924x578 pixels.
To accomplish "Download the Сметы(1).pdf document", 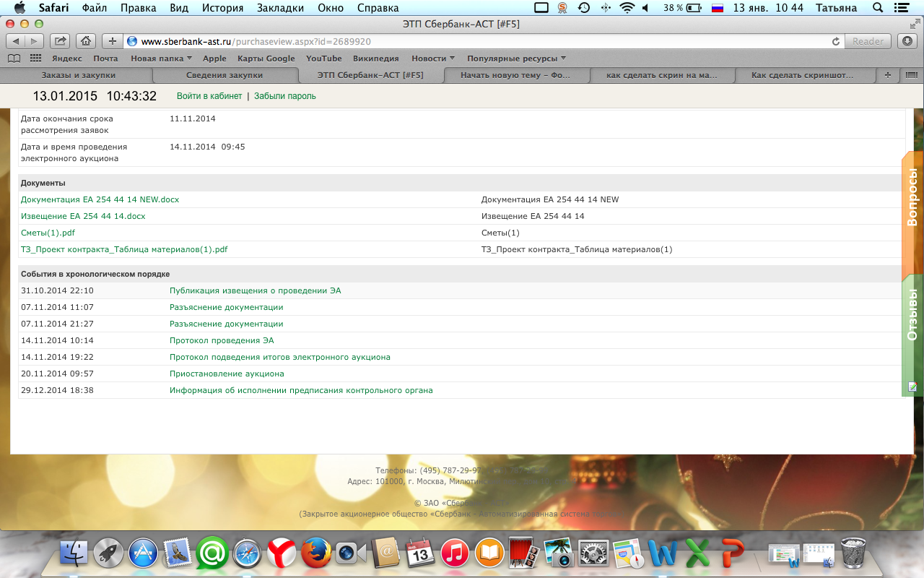I will (x=48, y=233).
